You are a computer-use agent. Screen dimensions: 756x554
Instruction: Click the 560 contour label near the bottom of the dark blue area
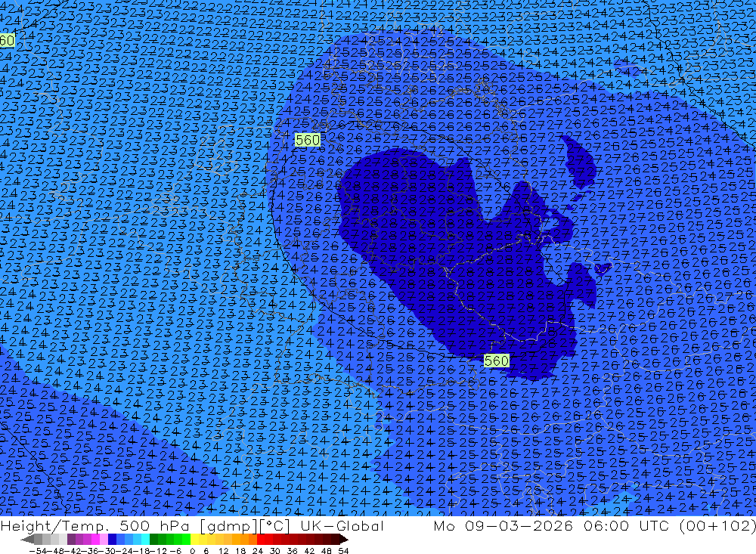(496, 361)
